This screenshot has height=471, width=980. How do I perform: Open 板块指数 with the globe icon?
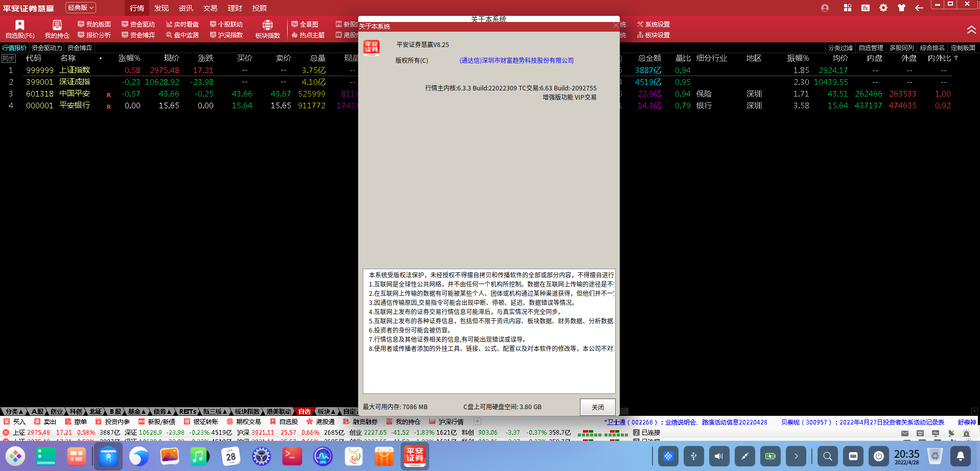click(268, 29)
